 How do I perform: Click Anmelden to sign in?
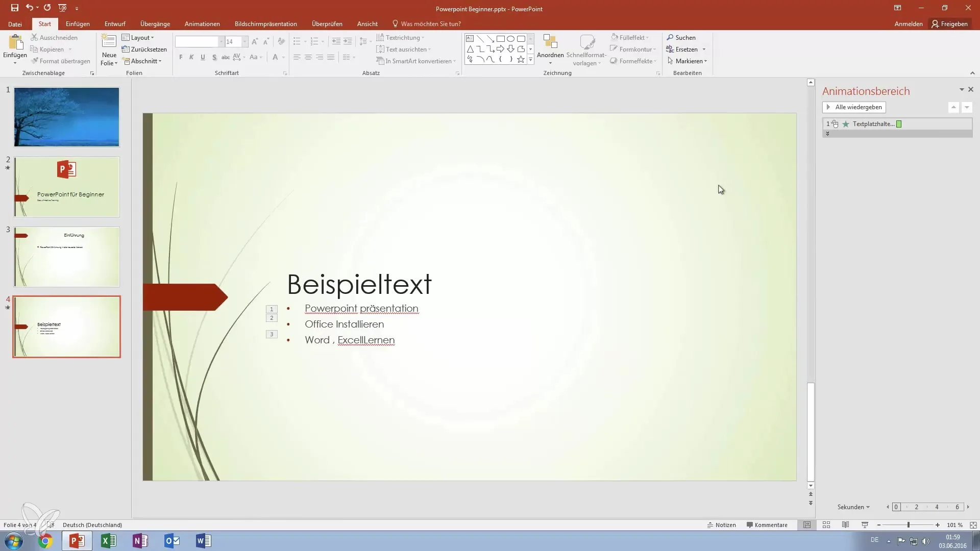click(x=908, y=23)
